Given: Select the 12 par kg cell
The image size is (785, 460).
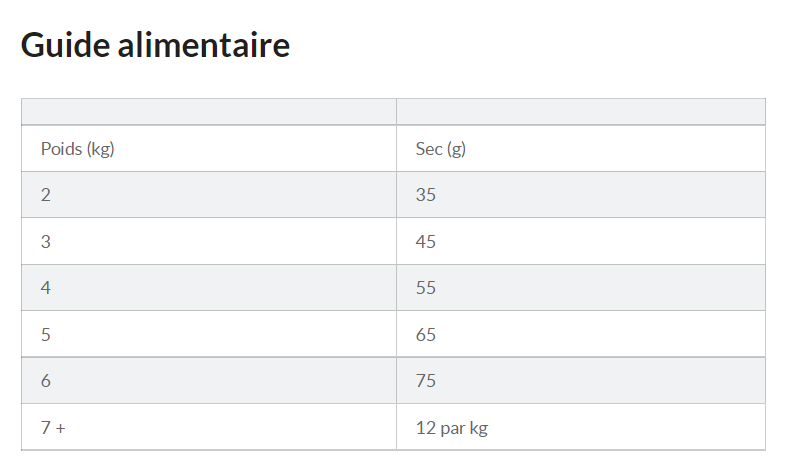Looking at the screenshot, I should [x=452, y=428].
